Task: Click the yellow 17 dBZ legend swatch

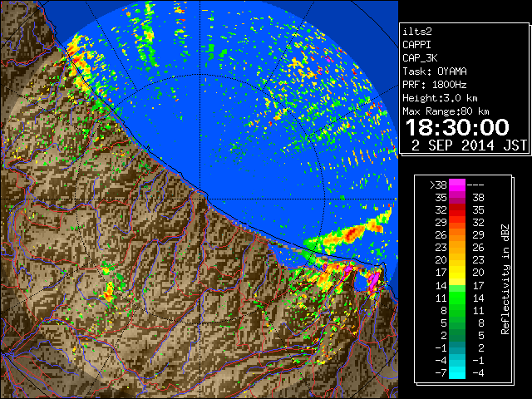Action: [x=457, y=273]
